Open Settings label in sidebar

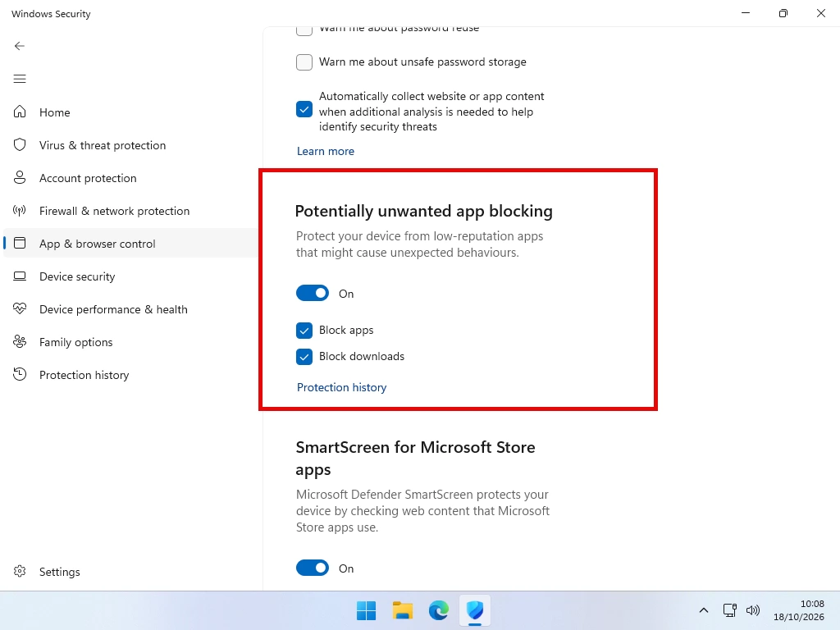click(59, 572)
